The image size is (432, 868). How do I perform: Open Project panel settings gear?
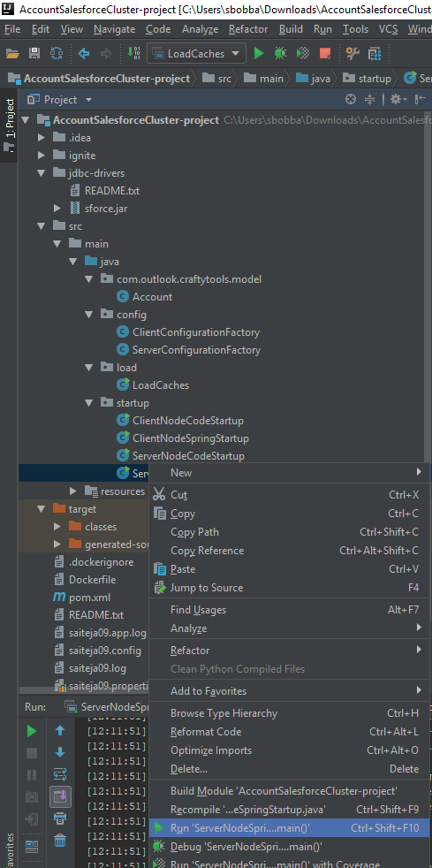pyautogui.click(x=398, y=100)
